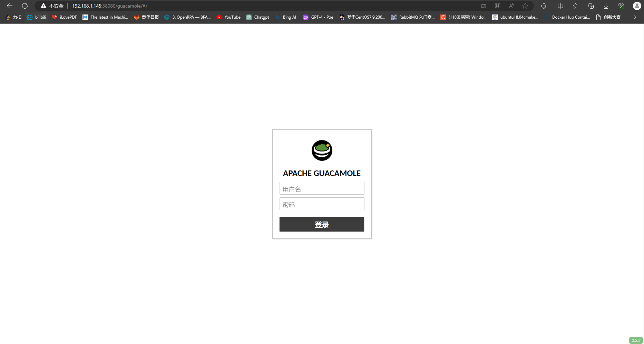This screenshot has width=644, height=344.
Task: Open Downloads from the toolbar icon
Action: (606, 6)
